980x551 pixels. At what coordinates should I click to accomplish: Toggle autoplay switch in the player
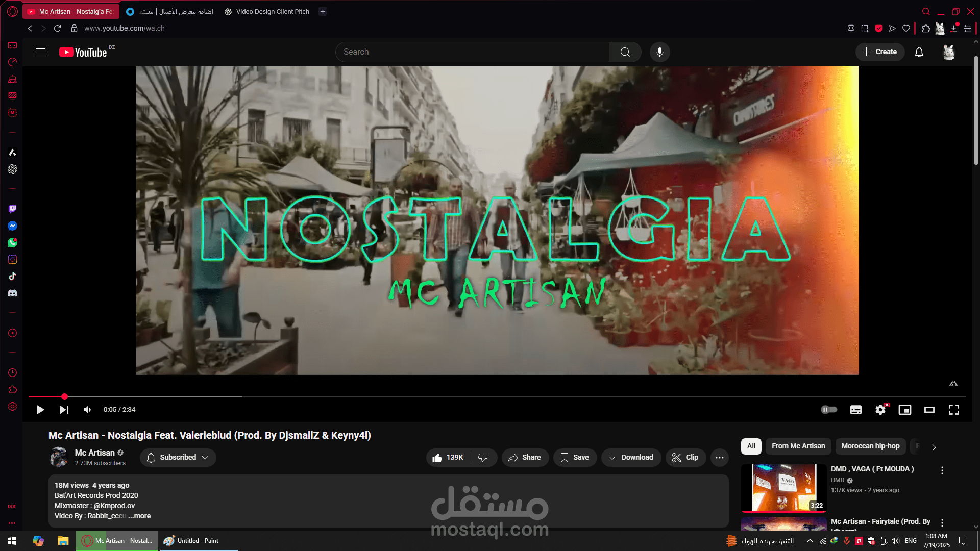(829, 410)
